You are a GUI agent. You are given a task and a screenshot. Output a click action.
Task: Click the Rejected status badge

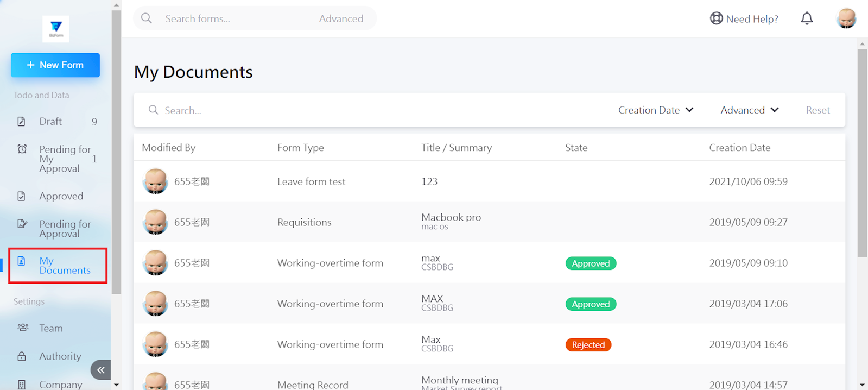[588, 345]
